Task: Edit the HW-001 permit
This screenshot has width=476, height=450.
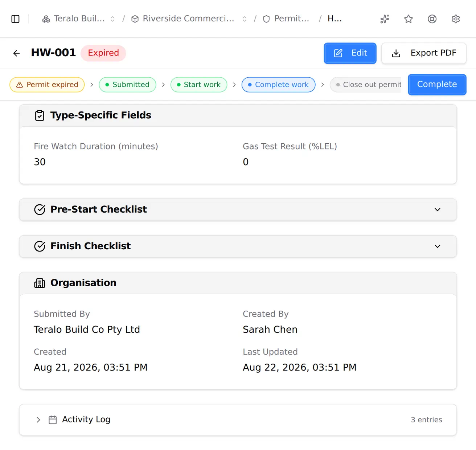Action: point(350,53)
